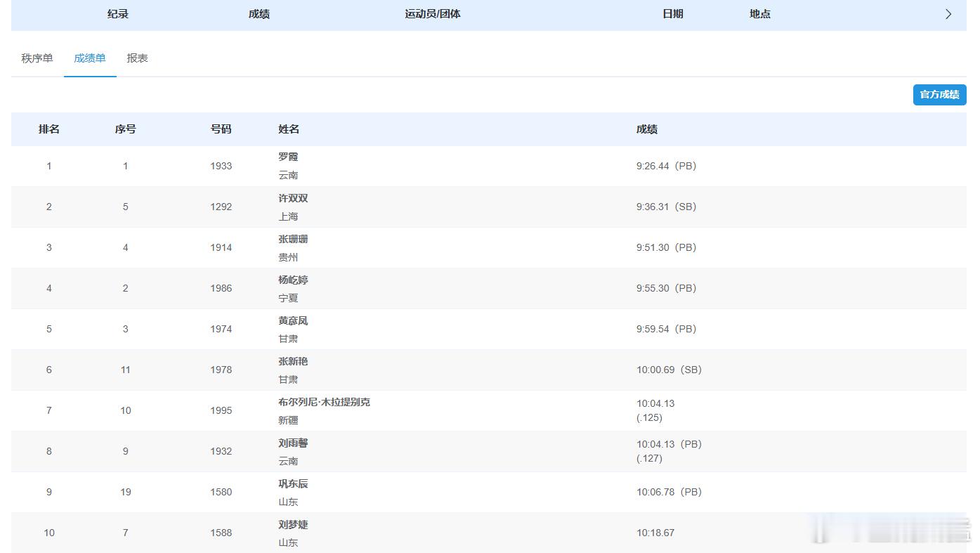Click bib number 1932
The width and height of the screenshot is (980, 553).
coord(221,451)
